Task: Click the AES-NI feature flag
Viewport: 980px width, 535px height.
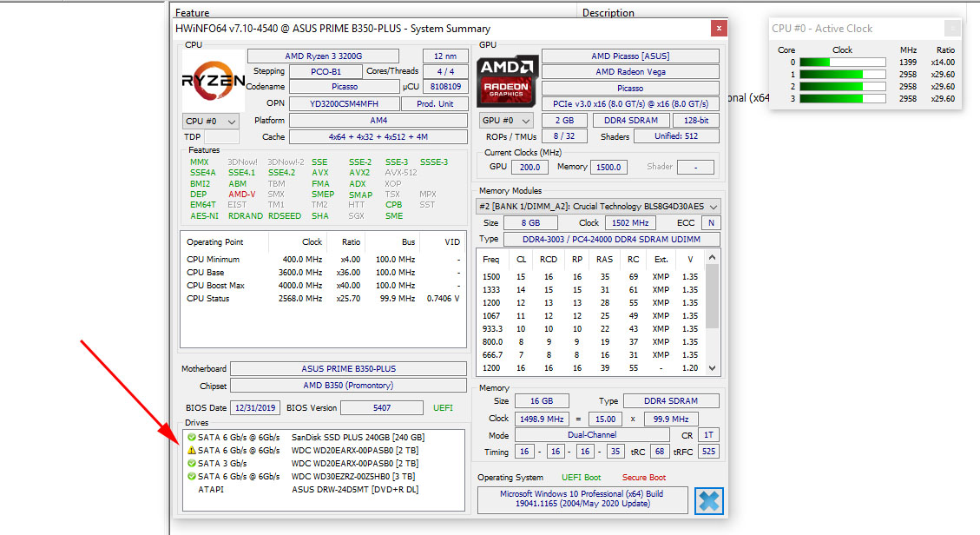Action: tap(204, 216)
